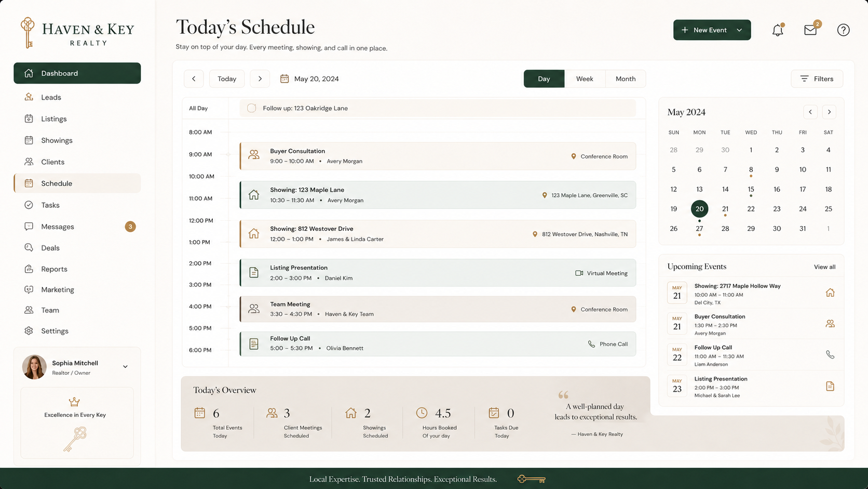Viewport: 868px width, 489px height.
Task: Go to previous day with left chevron
Action: tap(194, 78)
